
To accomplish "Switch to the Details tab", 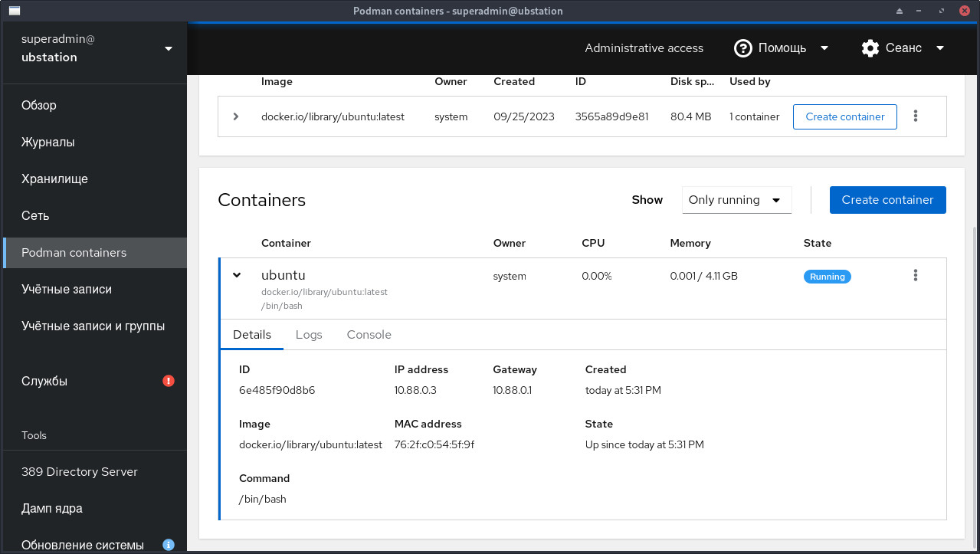I will 252,335.
